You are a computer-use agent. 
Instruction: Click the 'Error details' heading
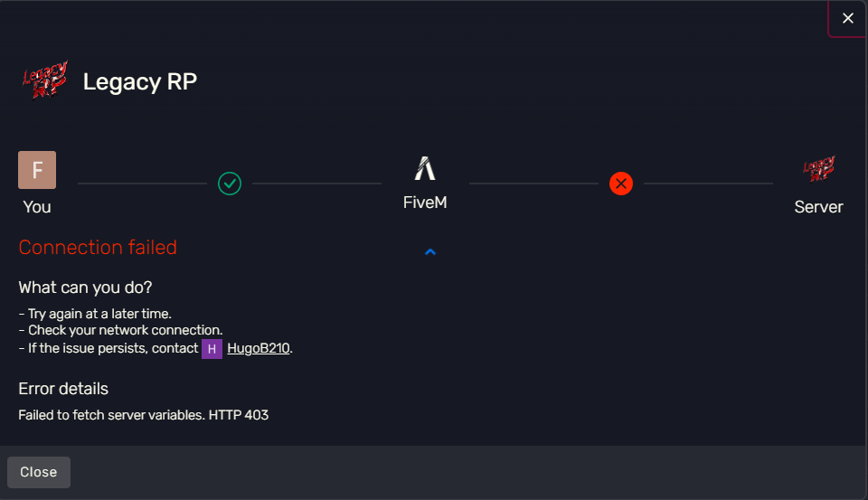63,389
